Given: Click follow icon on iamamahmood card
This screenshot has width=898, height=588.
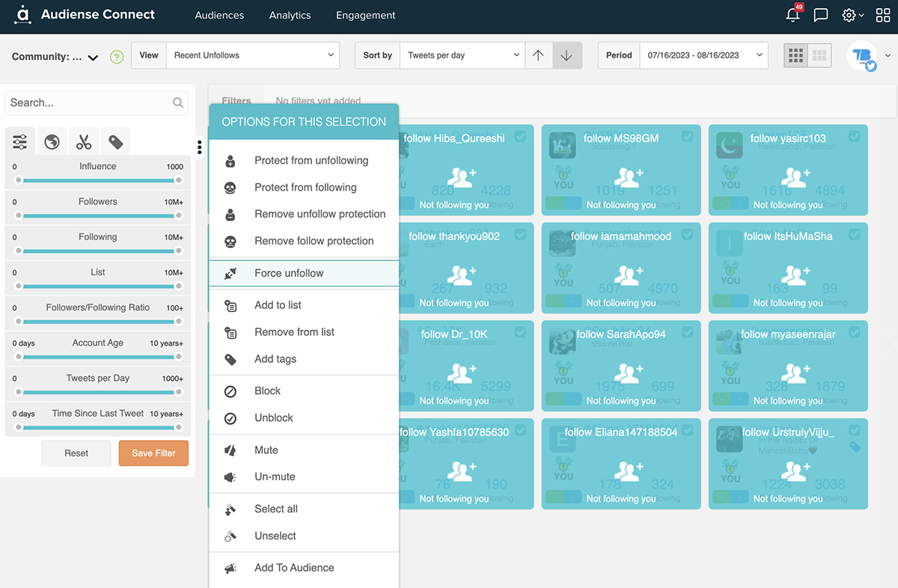Looking at the screenshot, I should coord(629,276).
